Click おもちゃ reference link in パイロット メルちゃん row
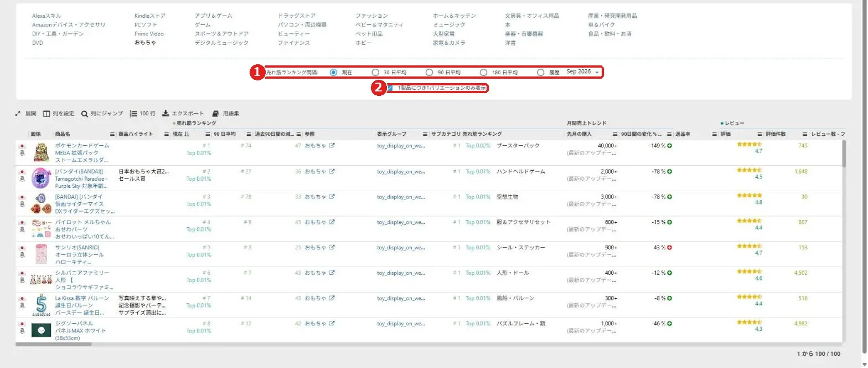 [x=316, y=222]
